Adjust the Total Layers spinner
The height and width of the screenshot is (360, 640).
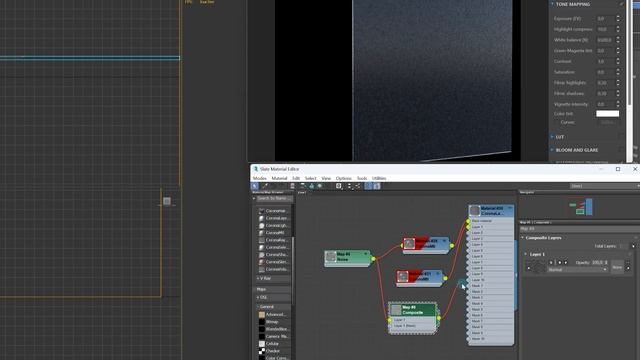tap(633, 246)
